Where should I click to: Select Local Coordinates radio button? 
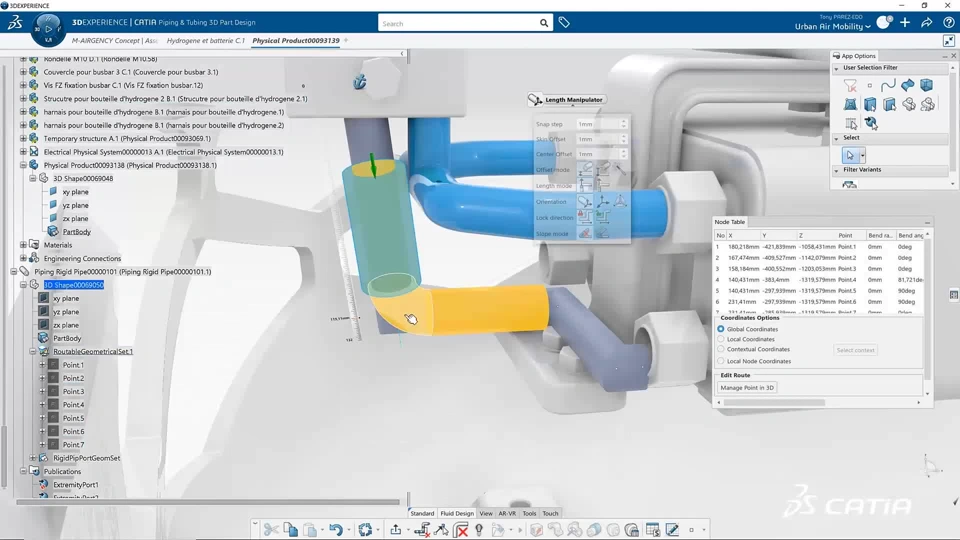point(721,339)
